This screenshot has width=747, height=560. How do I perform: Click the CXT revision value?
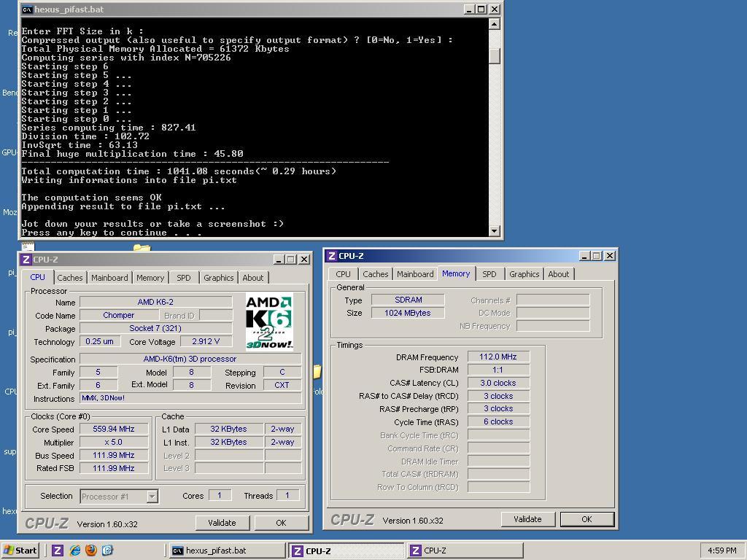pyautogui.click(x=282, y=385)
